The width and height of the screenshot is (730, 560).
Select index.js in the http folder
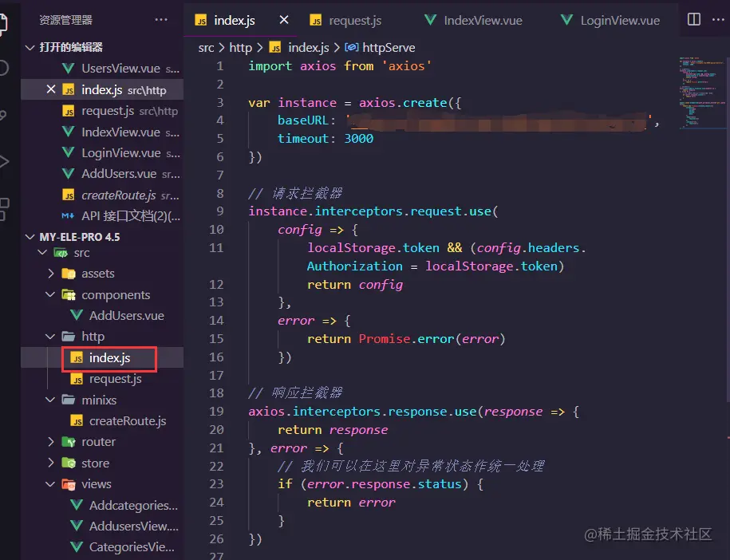(x=102, y=358)
